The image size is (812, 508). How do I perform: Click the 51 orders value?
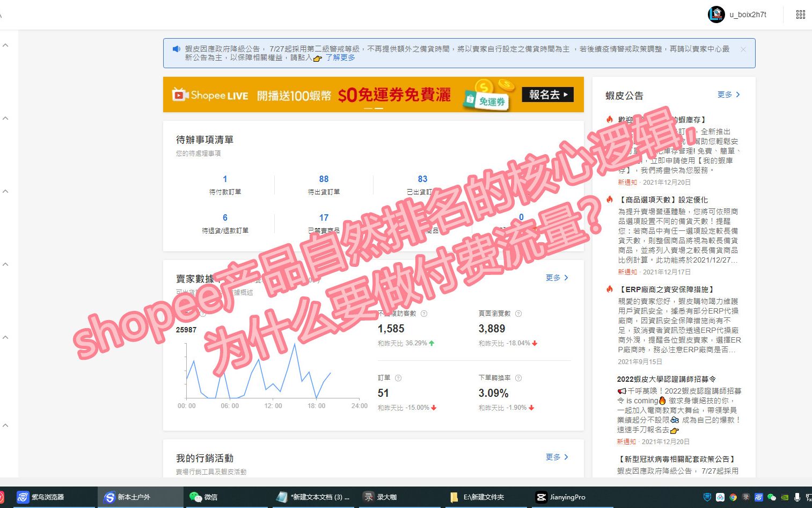pos(383,393)
